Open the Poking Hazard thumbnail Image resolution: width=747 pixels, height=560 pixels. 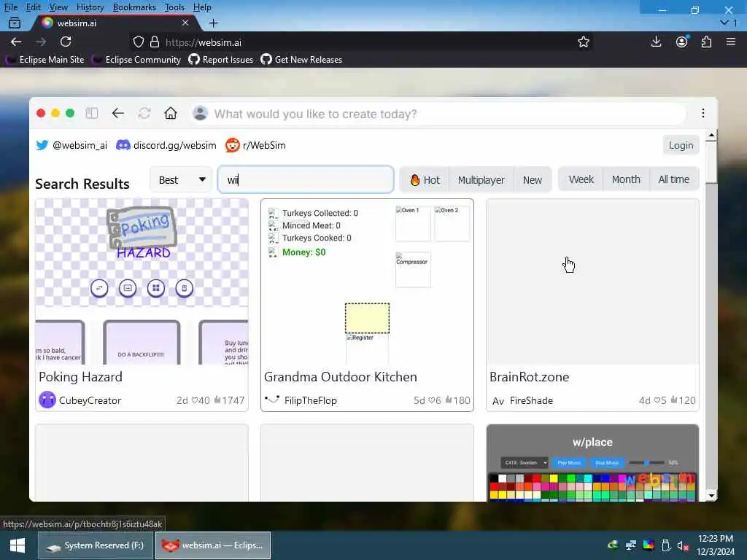pyautogui.click(x=142, y=282)
